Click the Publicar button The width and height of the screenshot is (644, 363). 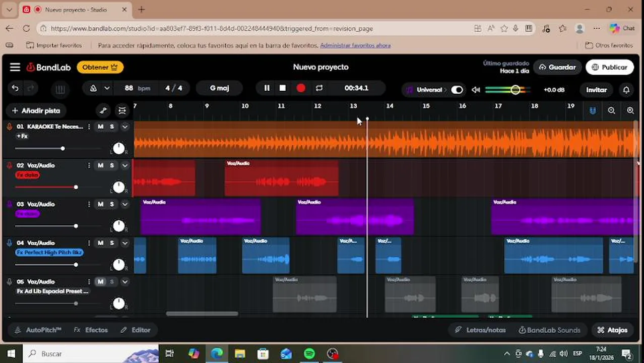(610, 67)
